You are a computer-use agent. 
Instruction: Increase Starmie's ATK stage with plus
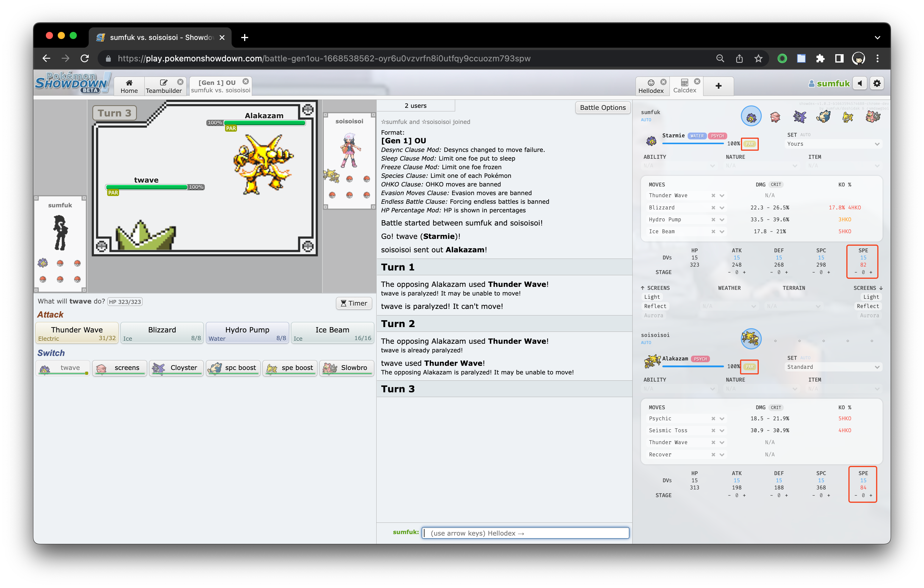[x=744, y=272]
